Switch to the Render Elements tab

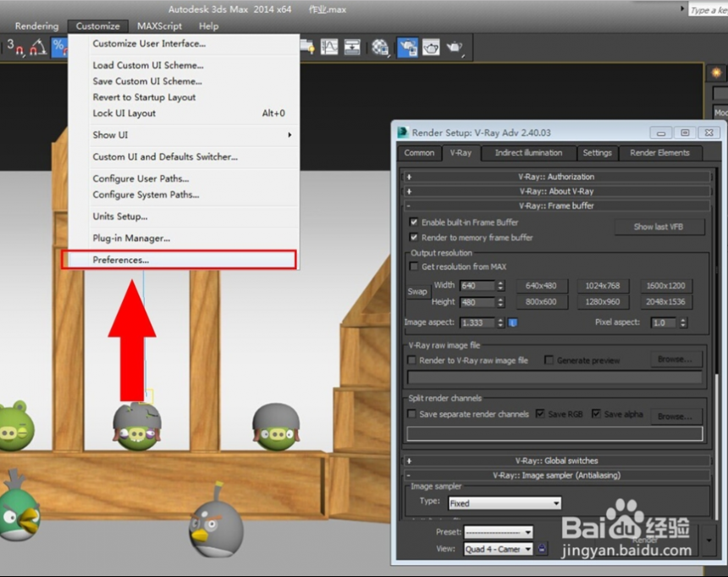pos(659,153)
